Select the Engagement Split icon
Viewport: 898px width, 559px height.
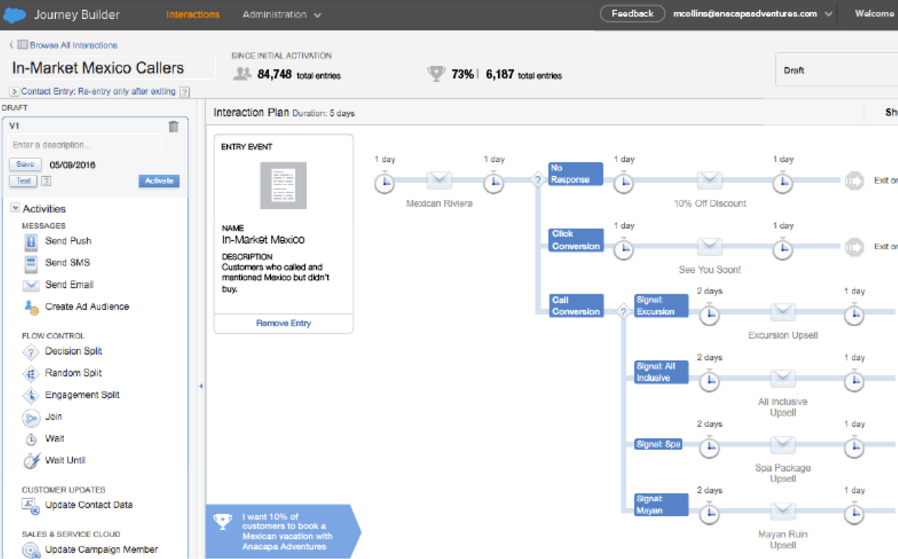tap(31, 395)
